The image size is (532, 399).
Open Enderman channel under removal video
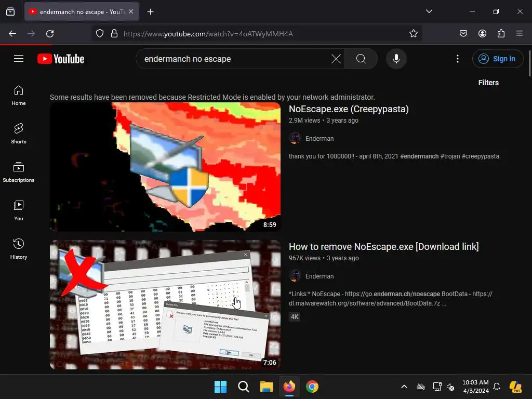(x=320, y=276)
